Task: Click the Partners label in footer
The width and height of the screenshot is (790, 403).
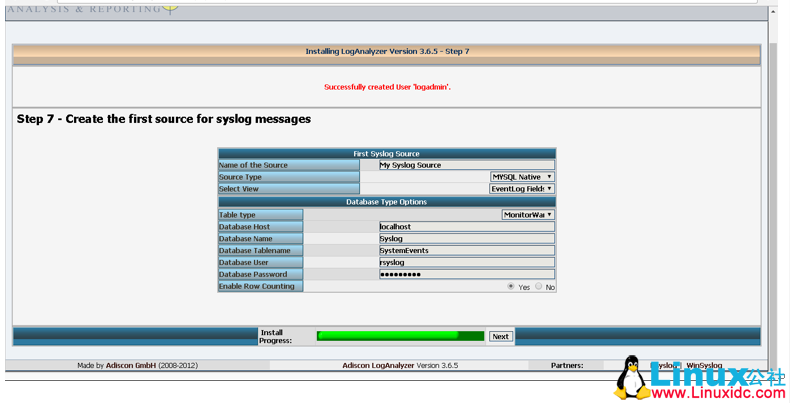Action: click(567, 365)
